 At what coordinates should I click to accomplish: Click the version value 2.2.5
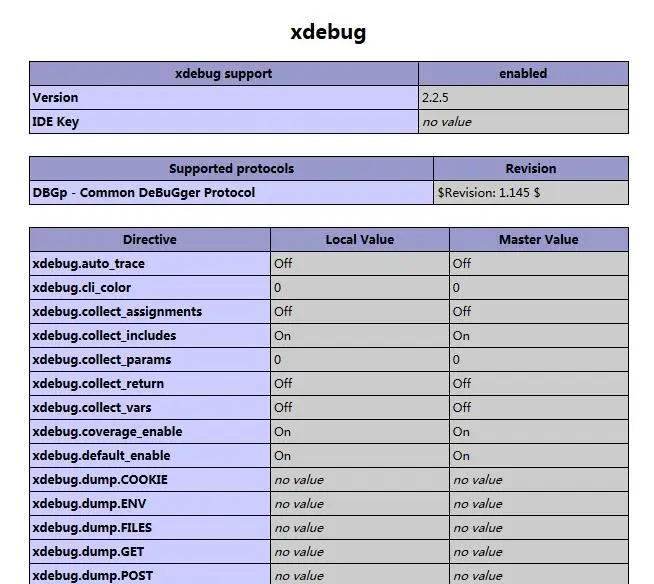523,98
